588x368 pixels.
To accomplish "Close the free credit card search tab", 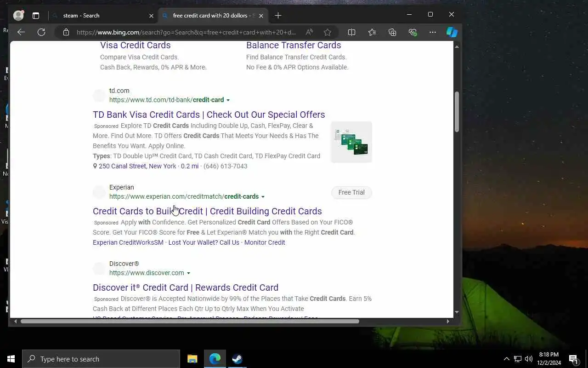I will tap(261, 16).
